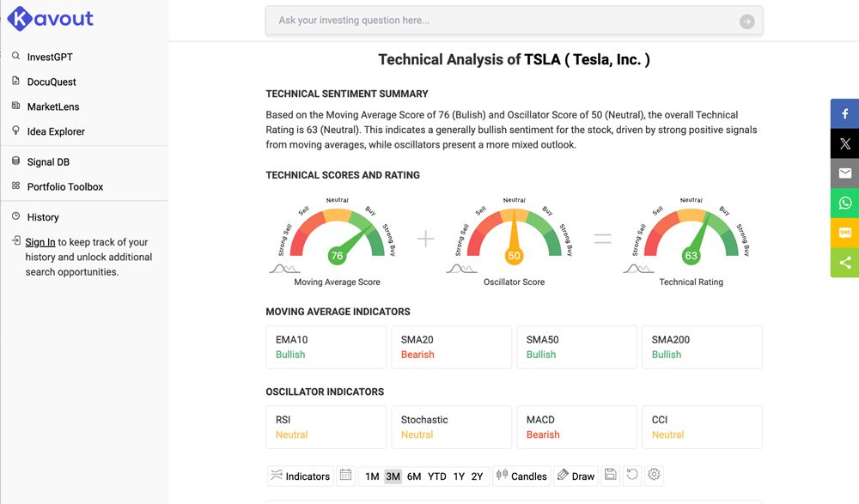This screenshot has height=504, width=859.
Task: Open InvestGPT from sidebar
Action: (x=50, y=57)
